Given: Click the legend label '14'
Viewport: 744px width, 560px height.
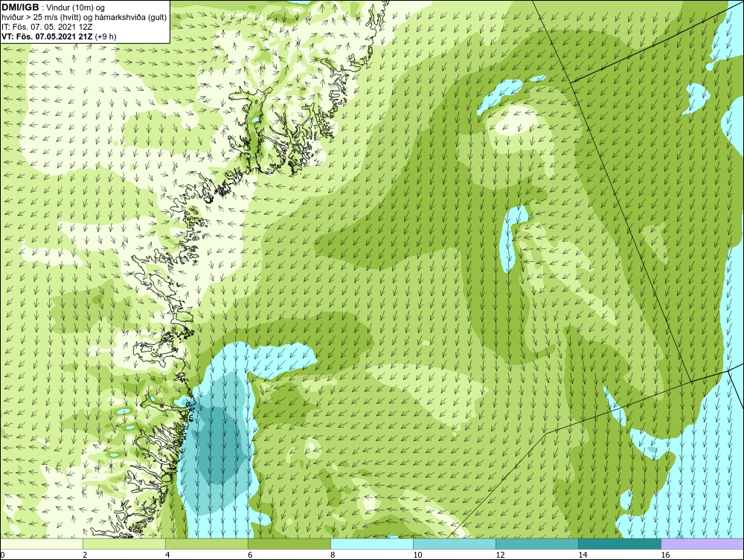Looking at the screenshot, I should tap(583, 555).
